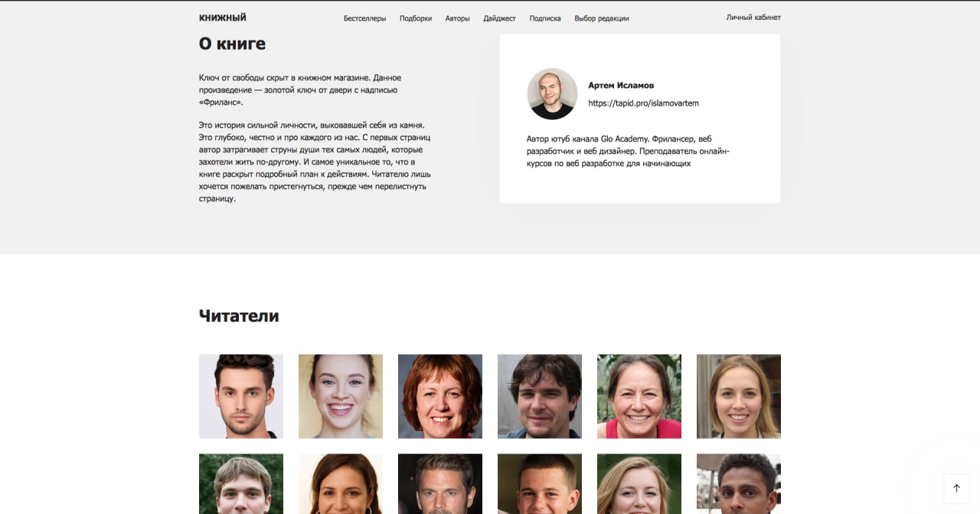The image size is (980, 514).
Task: Select the dark-haired young man reader photo
Action: point(241,396)
